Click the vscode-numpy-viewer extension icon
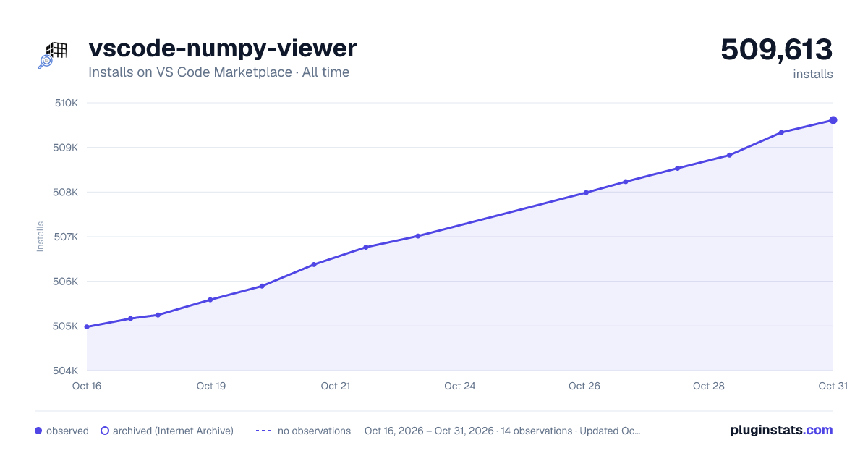Viewport: 868px width, 456px height. click(52, 56)
